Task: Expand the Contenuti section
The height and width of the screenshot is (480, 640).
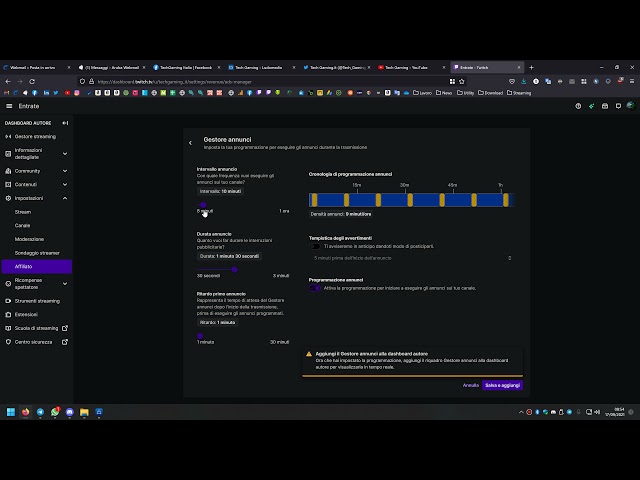Action: [x=65, y=184]
